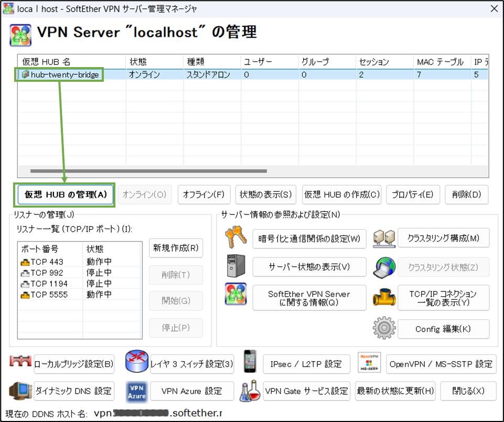This screenshot has height=422, width=504.
Task: Click the OpenVPN / MS-SSTP icon
Action: click(x=369, y=363)
